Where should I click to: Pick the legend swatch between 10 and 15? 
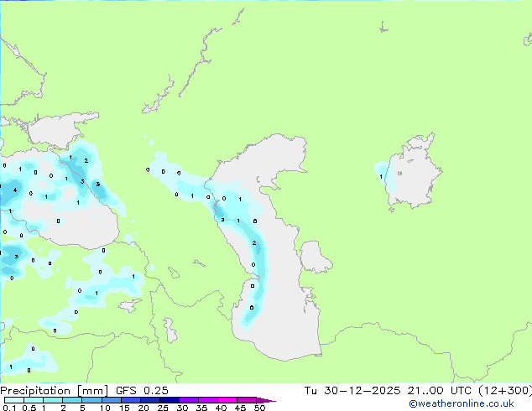pyautogui.click(x=111, y=400)
